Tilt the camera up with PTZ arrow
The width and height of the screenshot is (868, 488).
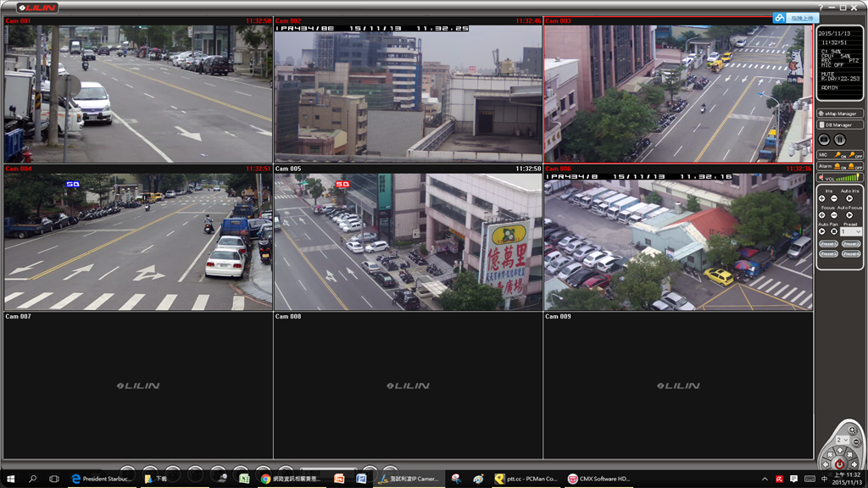pos(840,451)
